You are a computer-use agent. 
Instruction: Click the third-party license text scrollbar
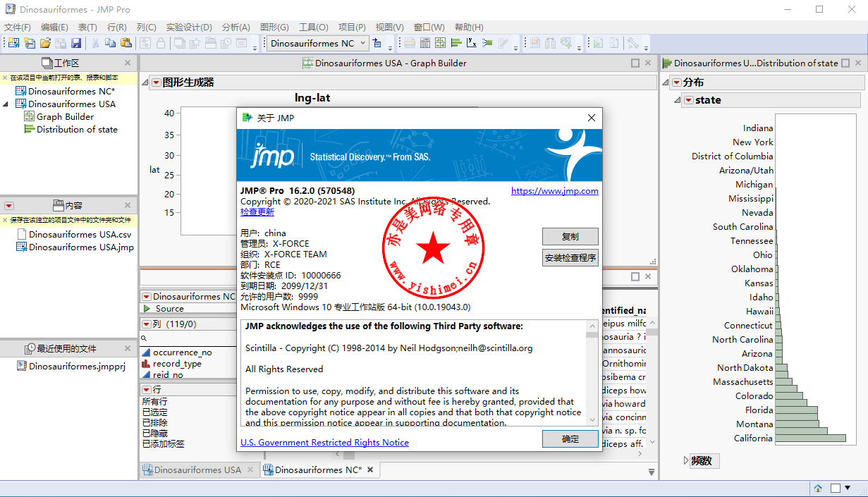pos(592,374)
